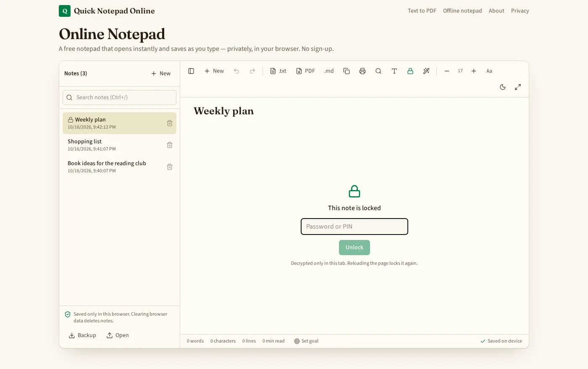The height and width of the screenshot is (369, 588).
Task: Export the note as .md
Action: [329, 71]
